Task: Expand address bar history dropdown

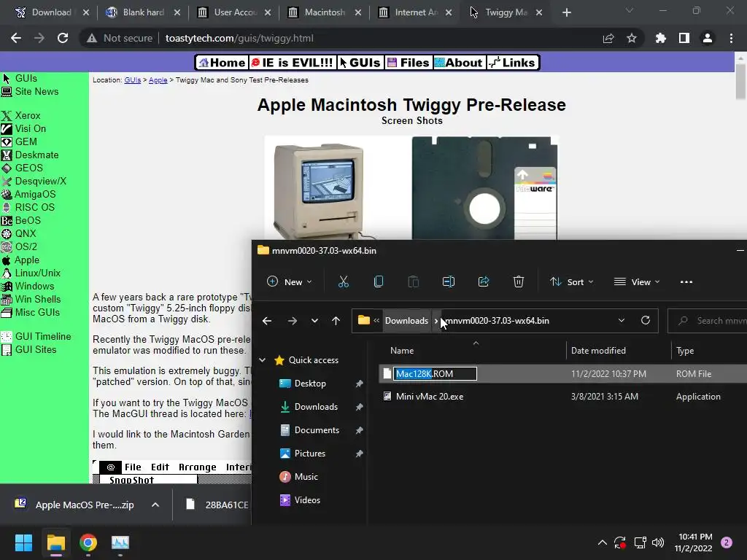Action: [x=622, y=321]
